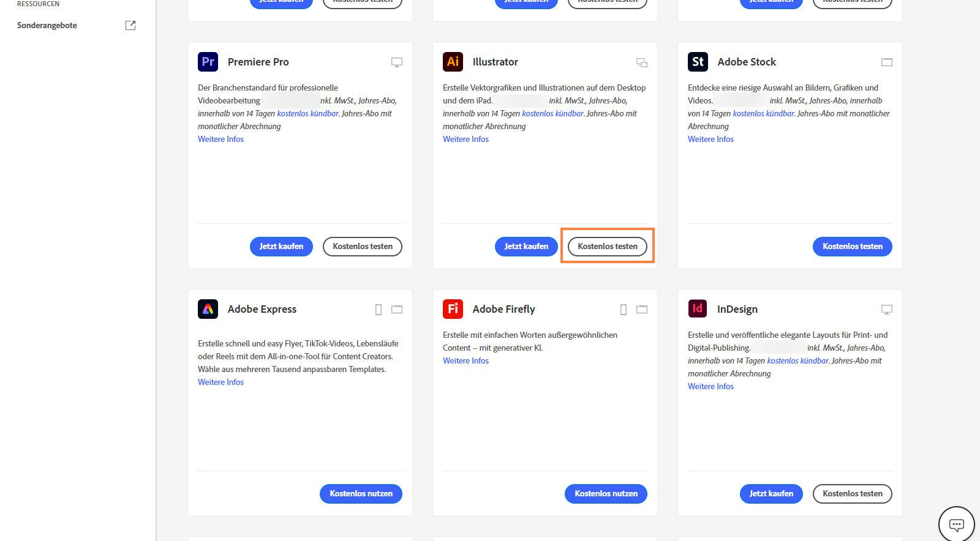
Task: Click the Adobe Firefly card title
Action: (x=503, y=309)
